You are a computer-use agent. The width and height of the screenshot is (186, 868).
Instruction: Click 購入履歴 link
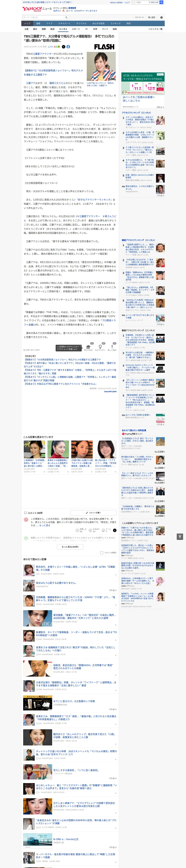coord(152,18)
